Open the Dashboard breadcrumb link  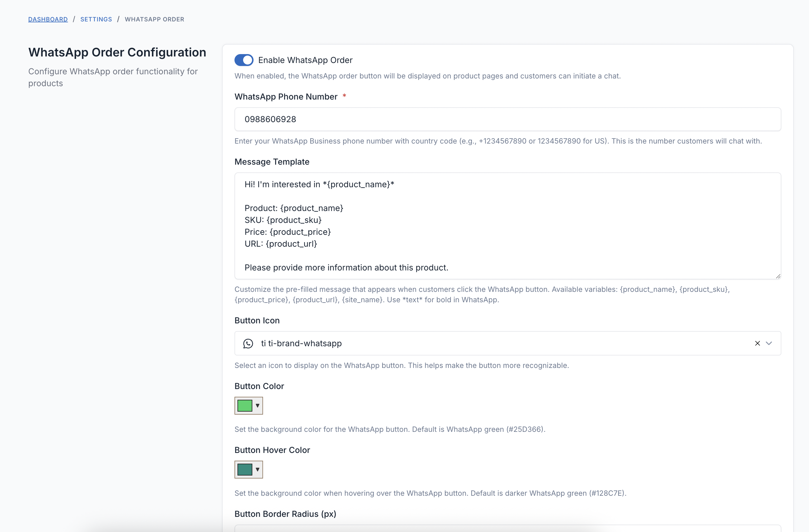pos(48,19)
